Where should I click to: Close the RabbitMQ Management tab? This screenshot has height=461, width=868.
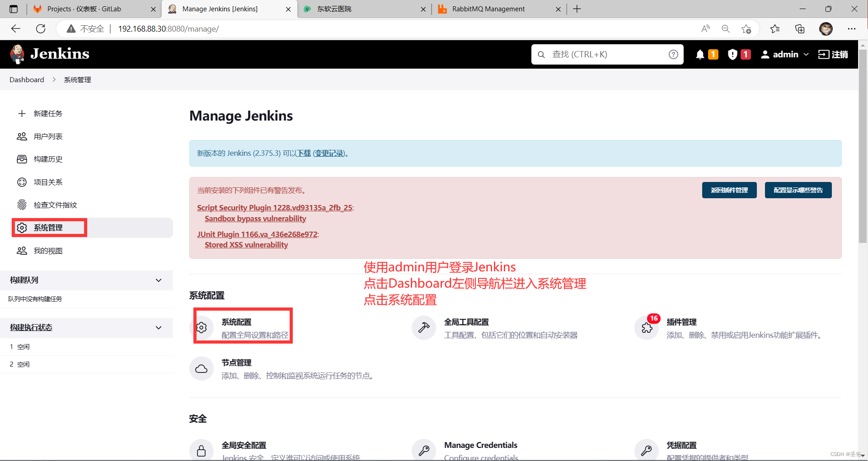(558, 9)
